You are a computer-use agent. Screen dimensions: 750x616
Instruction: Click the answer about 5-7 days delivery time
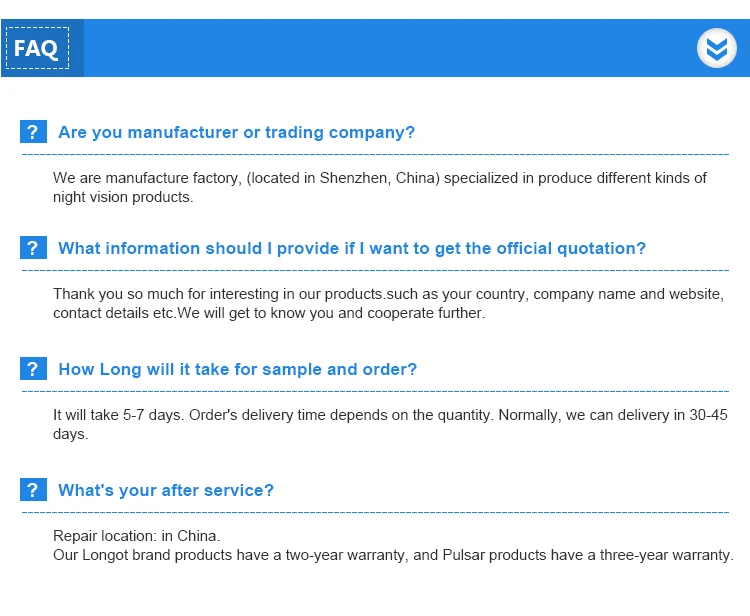pyautogui.click(x=390, y=424)
